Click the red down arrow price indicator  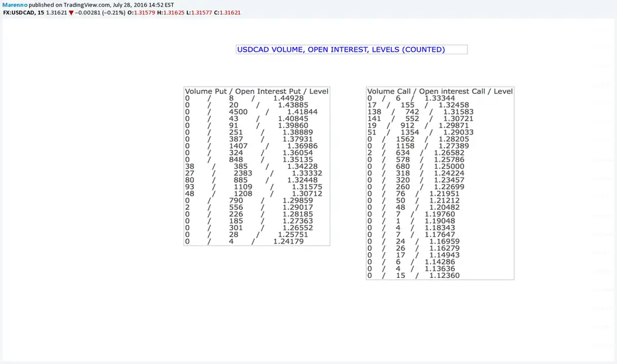71,13
